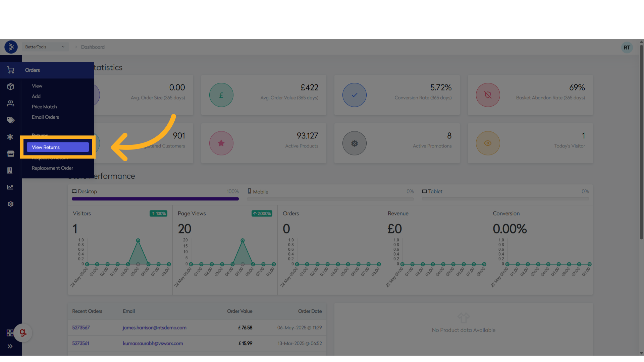The image size is (644, 362).
Task: Click the Desktop traffic progress bar
Action: [x=155, y=199]
